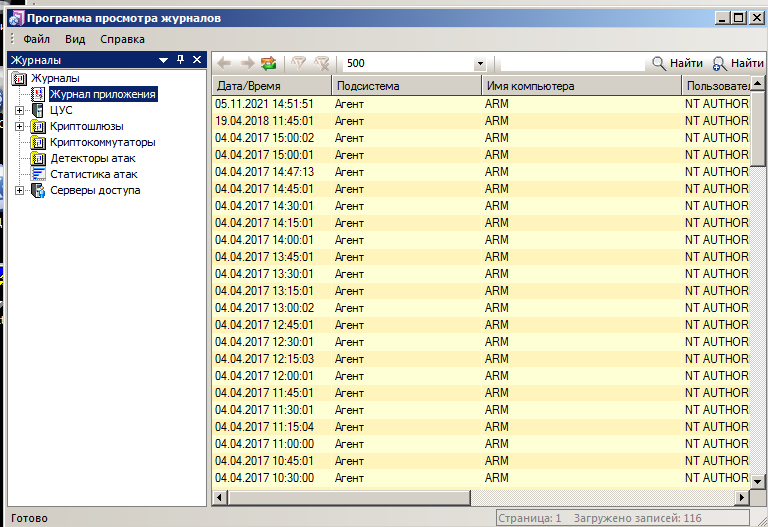Select Журнал приложения in tree
The height and width of the screenshot is (527, 768).
click(103, 94)
